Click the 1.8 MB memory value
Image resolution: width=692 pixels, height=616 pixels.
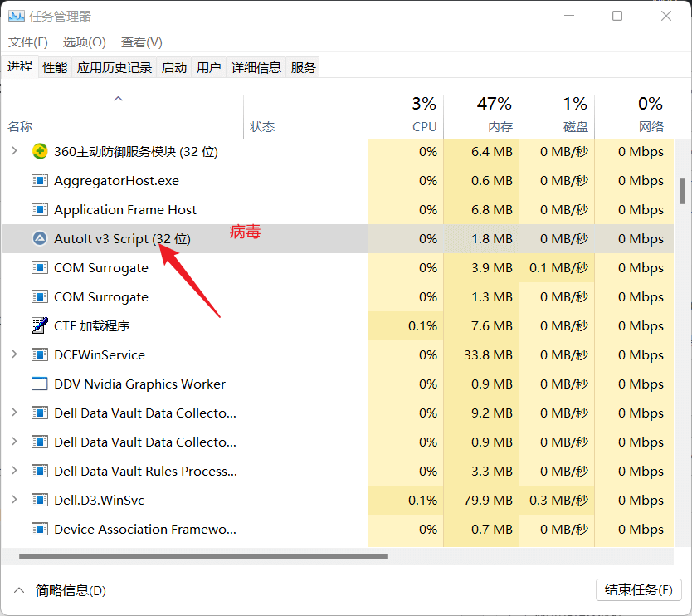point(492,239)
